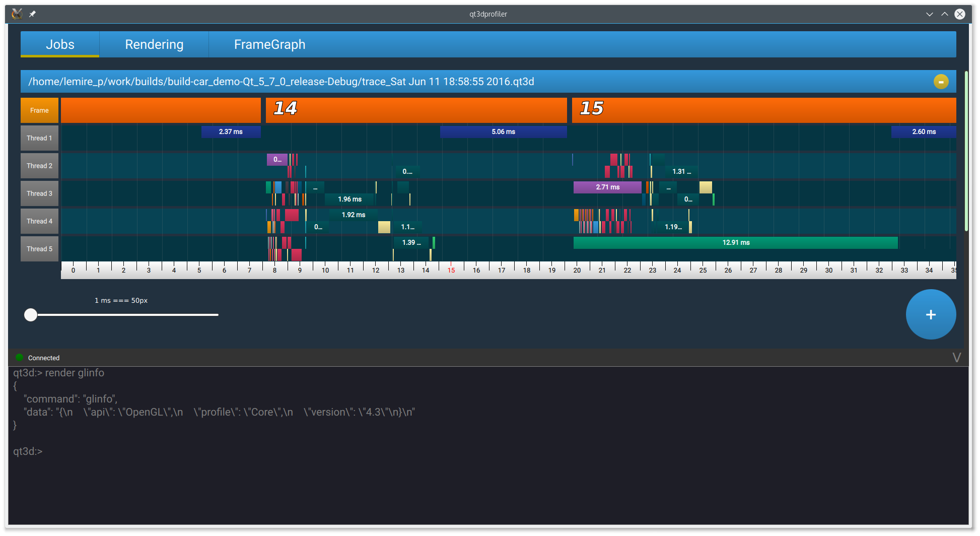The width and height of the screenshot is (980, 536).
Task: Click the application icon in title bar
Action: [x=17, y=14]
